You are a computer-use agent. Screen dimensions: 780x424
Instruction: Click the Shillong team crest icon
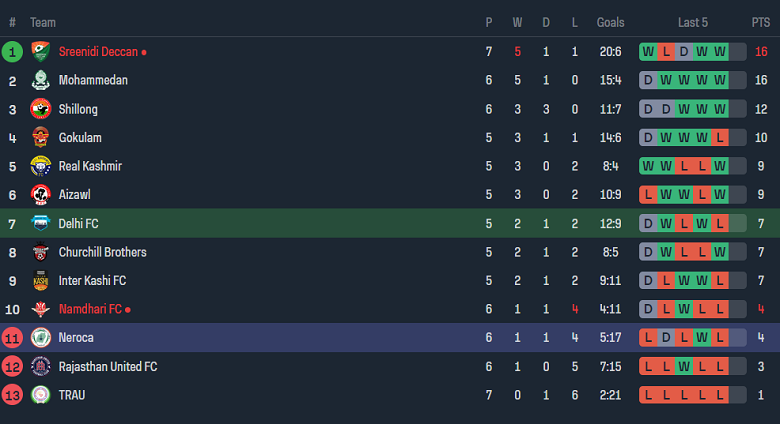[41, 109]
